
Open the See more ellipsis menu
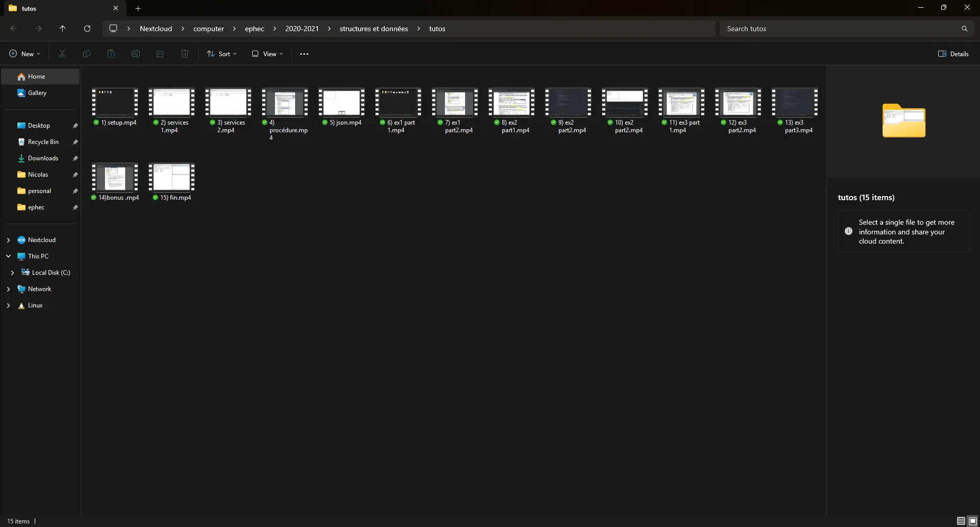[x=304, y=54]
